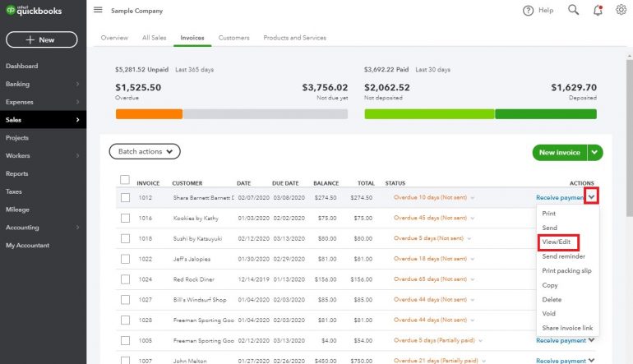The height and width of the screenshot is (364, 633).
Task: Switch to the Customers tab
Action: tap(233, 38)
